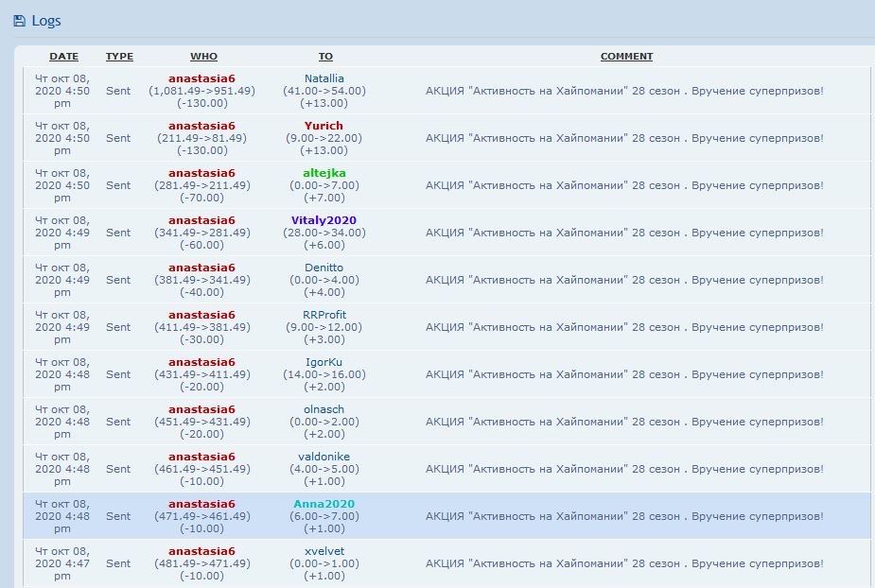Click anastasia6 sender in the xvelvet row

[201, 551]
